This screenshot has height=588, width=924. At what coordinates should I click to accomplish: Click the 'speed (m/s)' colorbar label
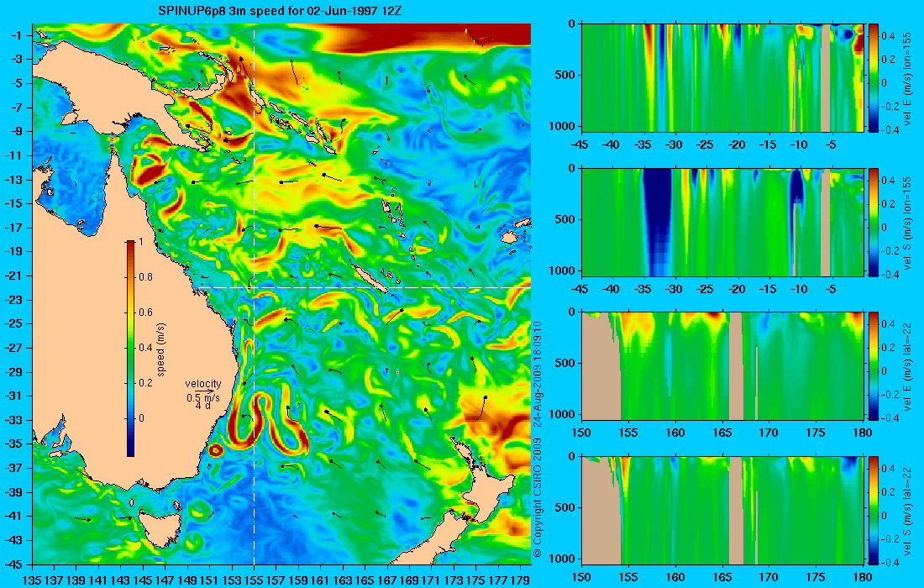161,349
